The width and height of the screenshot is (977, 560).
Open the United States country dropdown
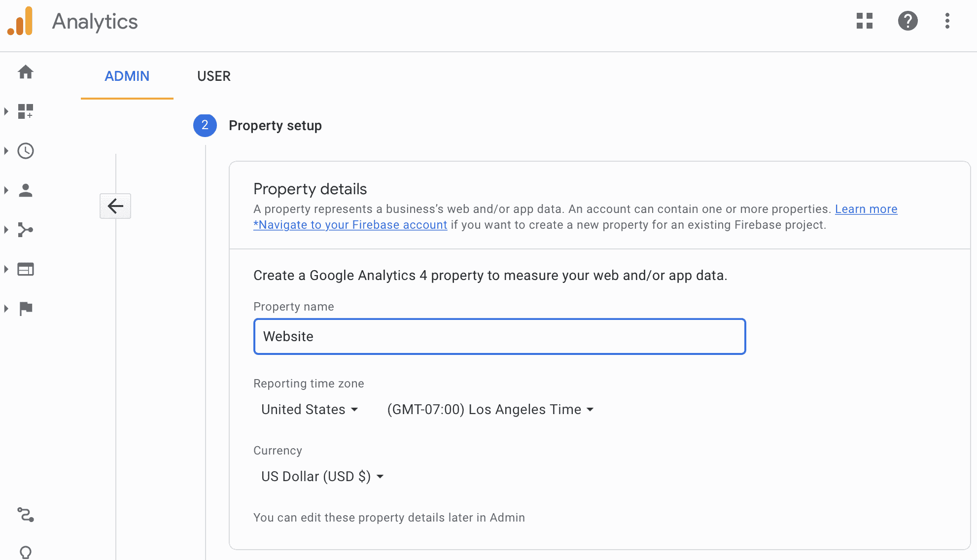310,410
